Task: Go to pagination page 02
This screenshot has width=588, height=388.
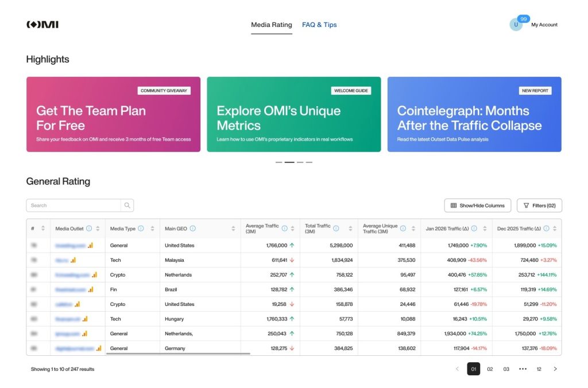Action: (489, 368)
